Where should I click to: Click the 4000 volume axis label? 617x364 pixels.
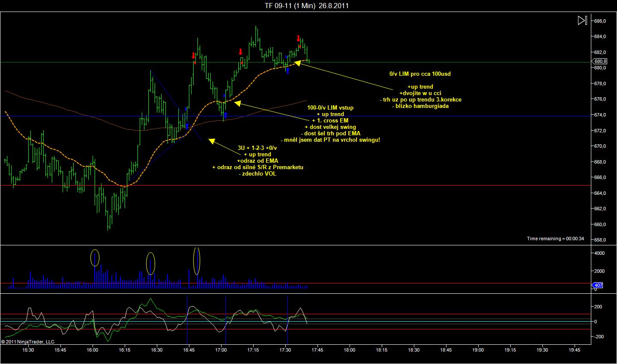coord(599,253)
